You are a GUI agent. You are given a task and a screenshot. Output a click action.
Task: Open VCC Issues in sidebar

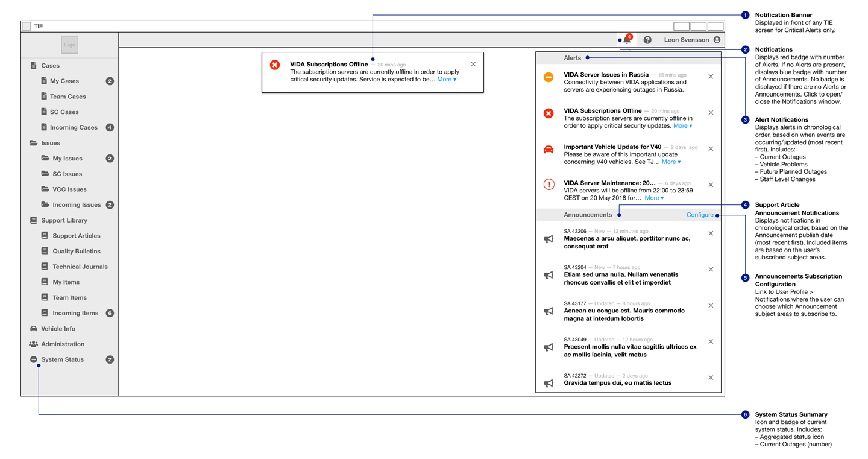tap(69, 189)
